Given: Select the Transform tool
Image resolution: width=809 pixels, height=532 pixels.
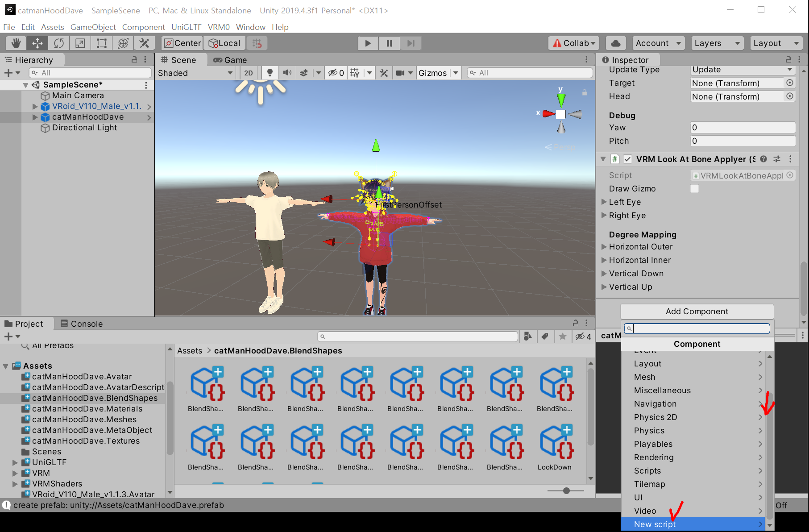Looking at the screenshot, I should (x=123, y=43).
